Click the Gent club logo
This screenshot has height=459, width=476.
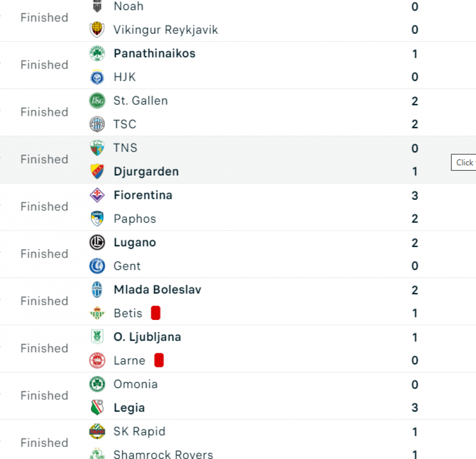click(97, 266)
